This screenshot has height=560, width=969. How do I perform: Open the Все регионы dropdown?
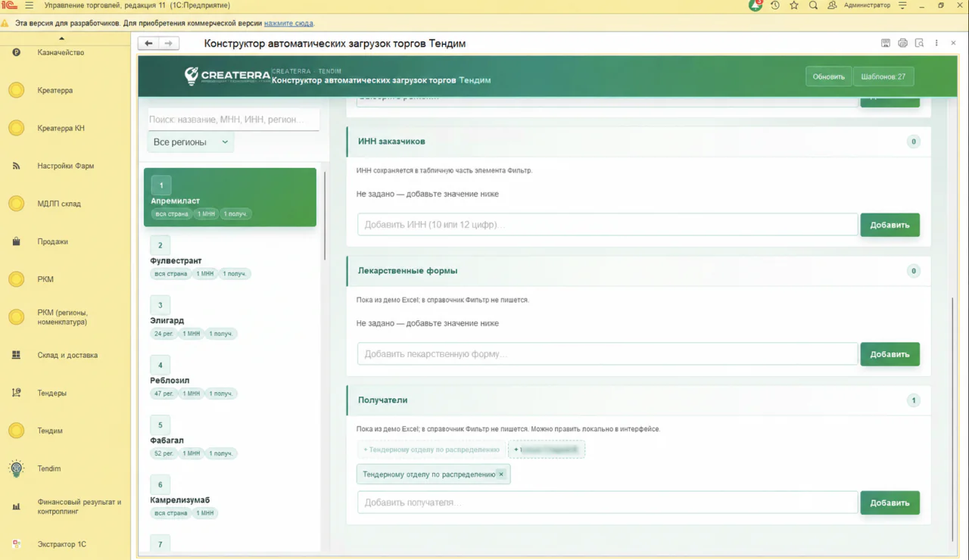191,142
